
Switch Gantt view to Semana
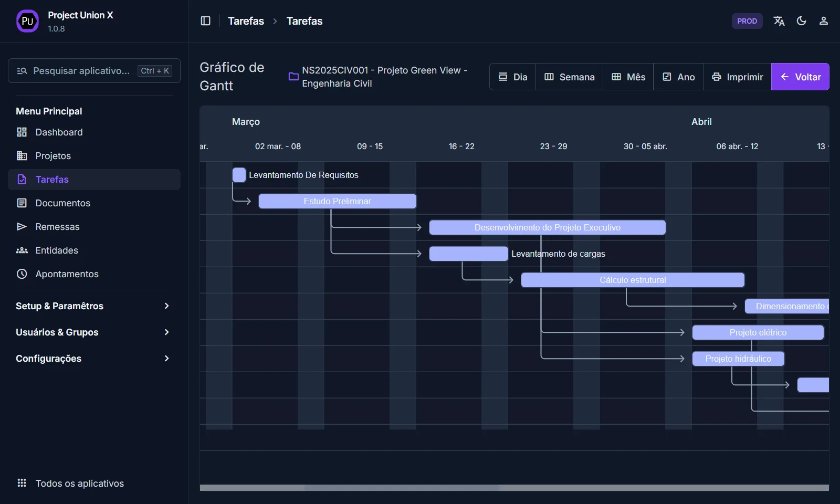pos(569,77)
